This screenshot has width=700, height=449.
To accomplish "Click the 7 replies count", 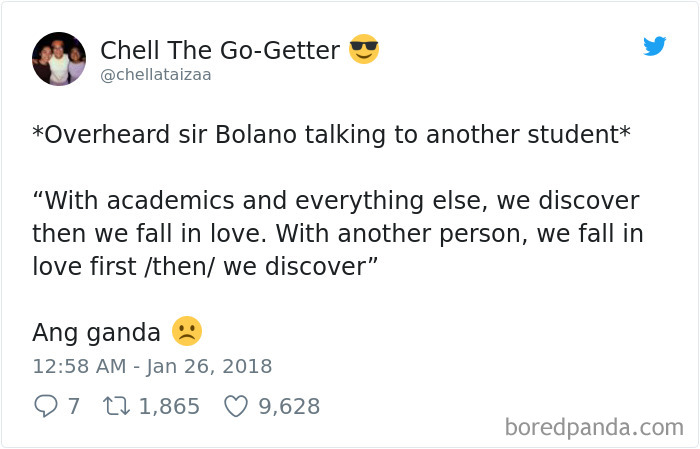I will point(74,406).
